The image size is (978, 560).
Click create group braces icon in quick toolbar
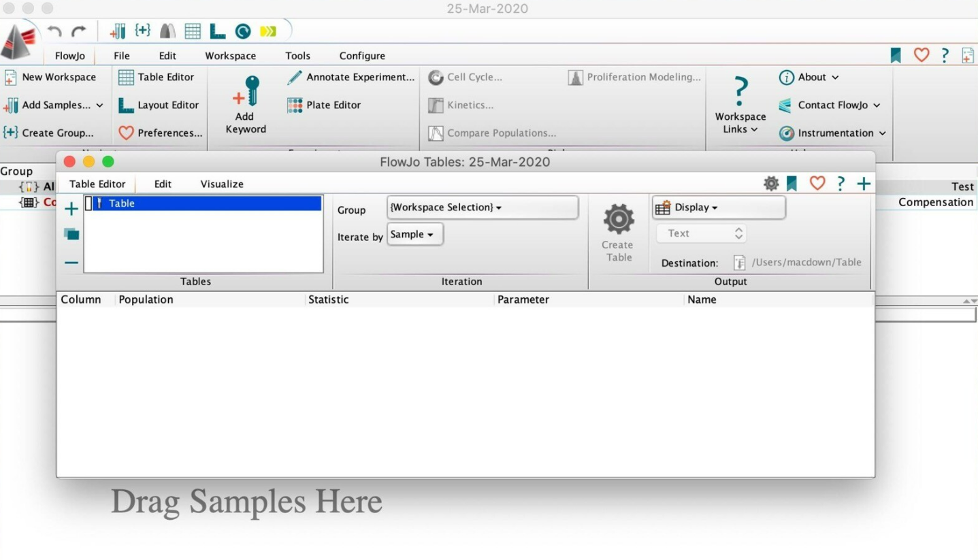142,31
